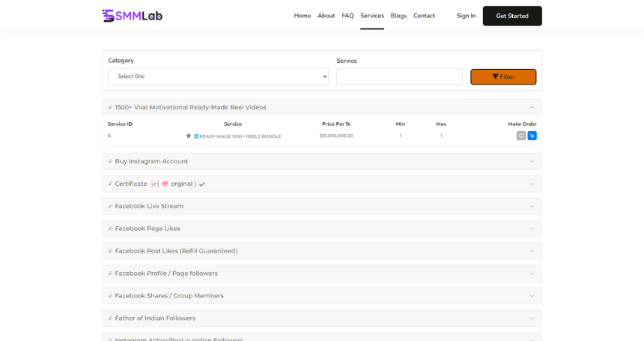Click the feather icon beside Facebook Live Stream
644x341 pixels.
pyautogui.click(x=110, y=206)
